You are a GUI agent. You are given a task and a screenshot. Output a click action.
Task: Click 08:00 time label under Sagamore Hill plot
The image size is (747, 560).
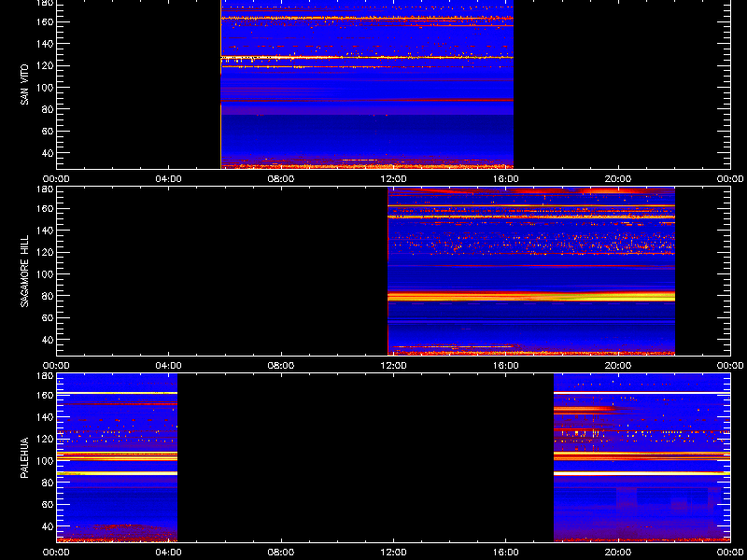coord(281,366)
